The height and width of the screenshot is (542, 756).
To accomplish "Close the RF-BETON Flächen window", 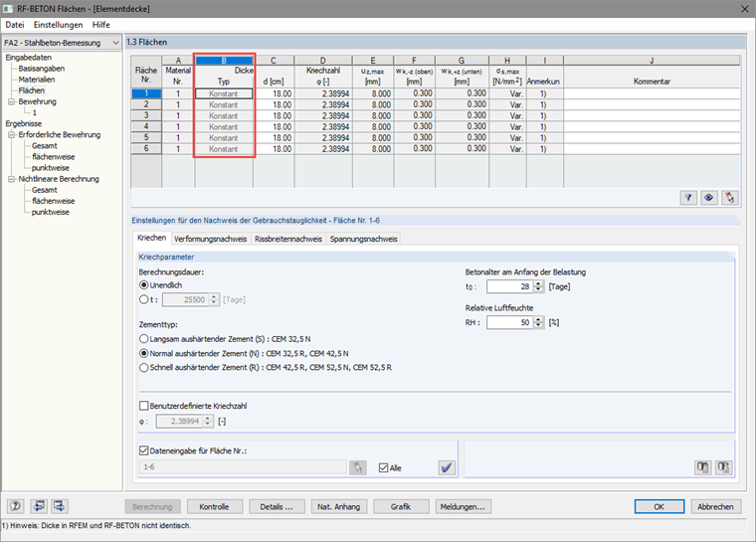I will [744, 9].
